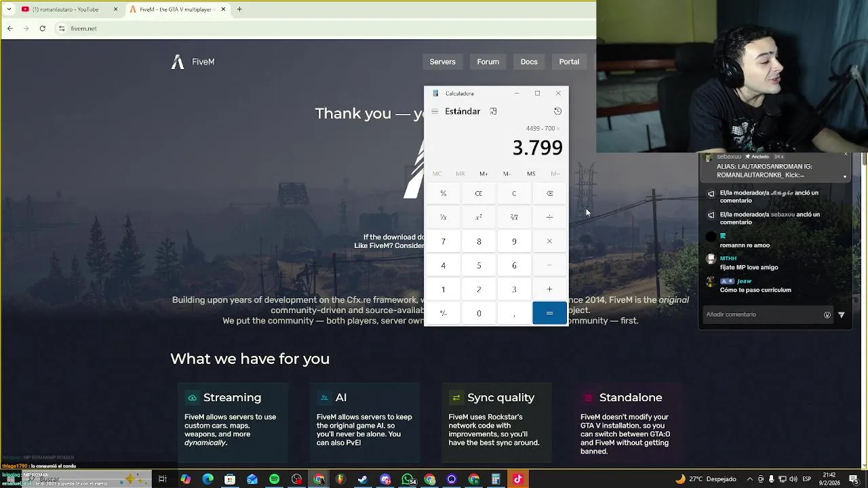Open the taskbar weather widget 27°C Despejado
This screenshot has height=488, width=868.
tap(705, 479)
